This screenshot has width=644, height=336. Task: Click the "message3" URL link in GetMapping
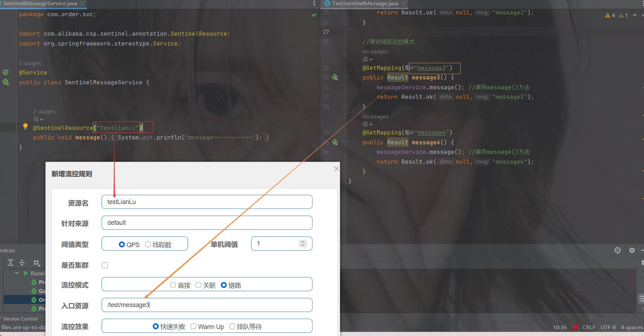pyautogui.click(x=431, y=68)
